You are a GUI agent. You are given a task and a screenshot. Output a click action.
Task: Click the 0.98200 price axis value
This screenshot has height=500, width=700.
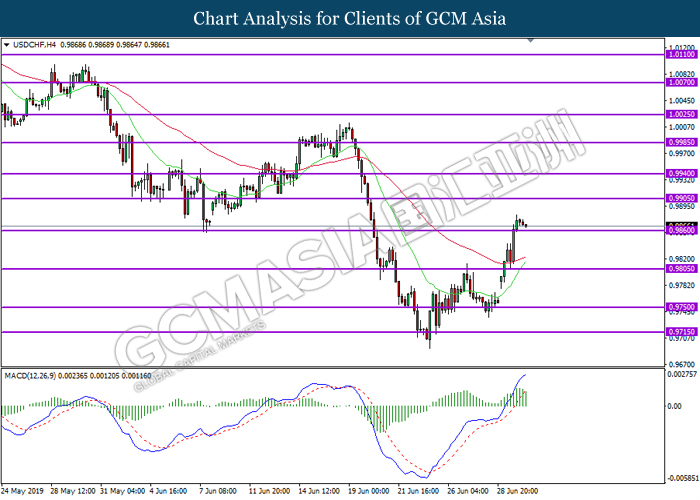click(682, 259)
